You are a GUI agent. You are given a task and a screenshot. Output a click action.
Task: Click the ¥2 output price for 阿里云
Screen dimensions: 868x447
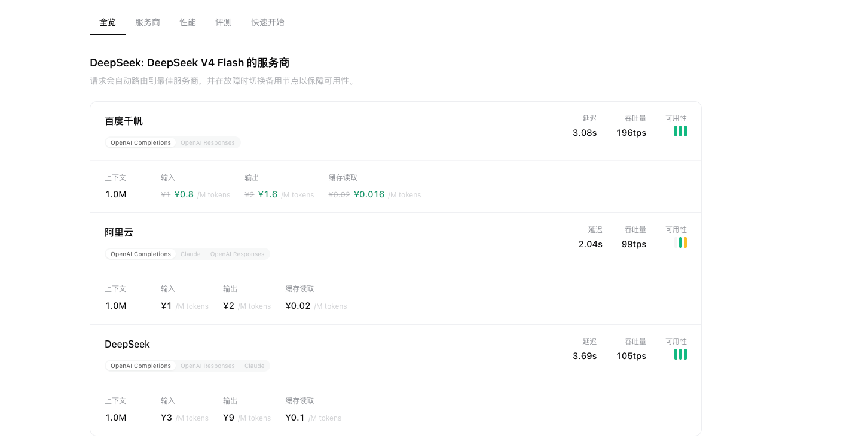coord(229,306)
